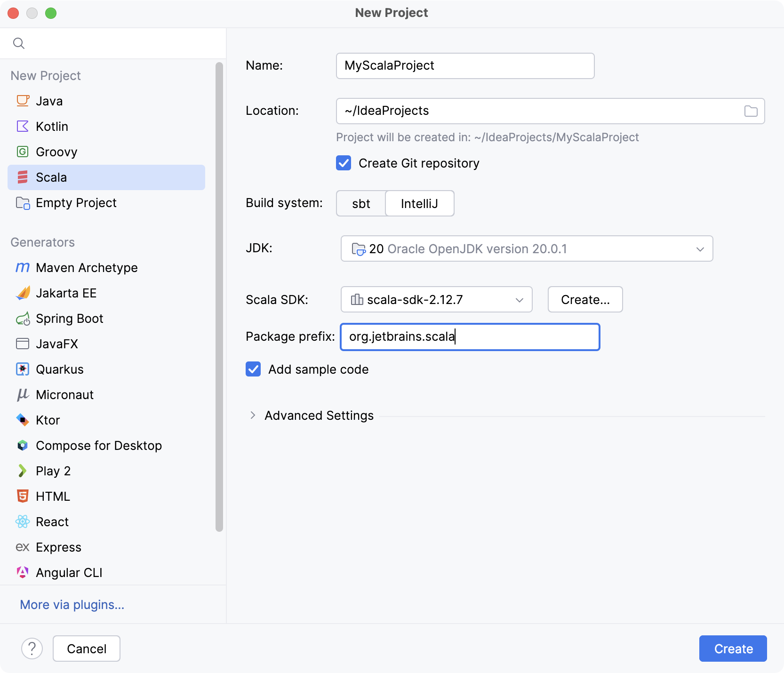The height and width of the screenshot is (673, 784).
Task: Open the search field via magnifier icon
Action: pos(19,43)
